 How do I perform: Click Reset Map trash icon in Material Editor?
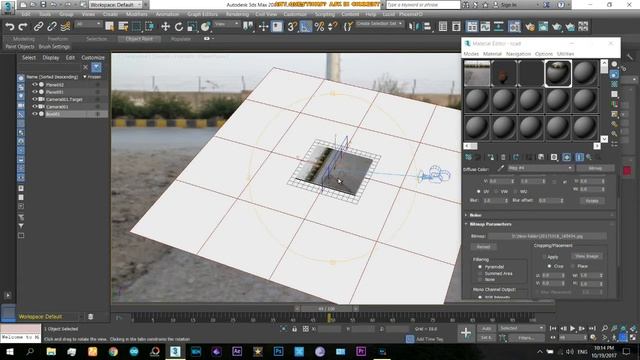coord(503,157)
